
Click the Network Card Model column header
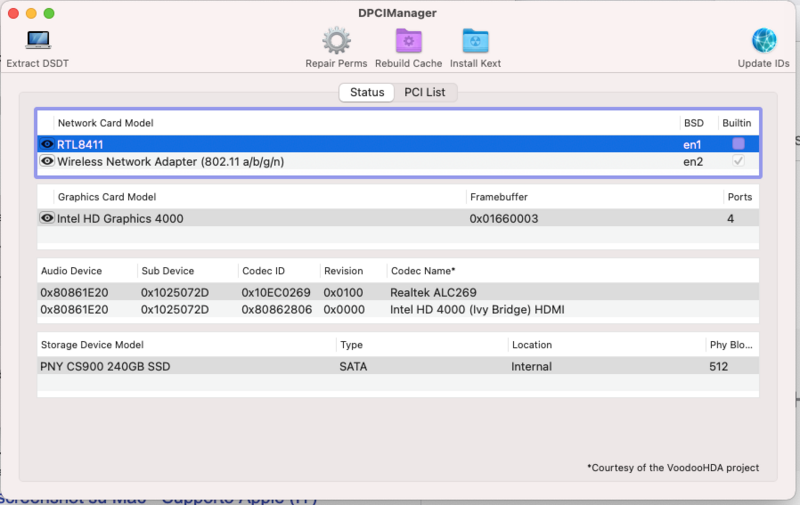click(x=105, y=123)
